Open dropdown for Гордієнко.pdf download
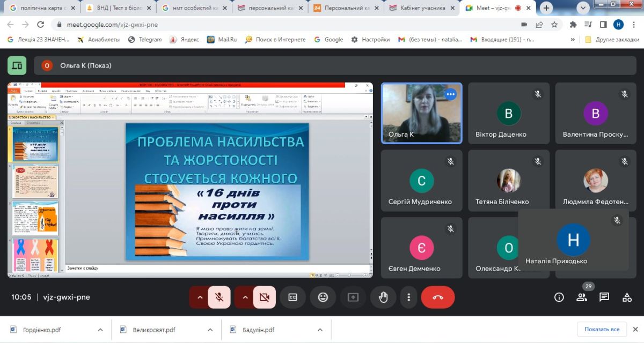The image size is (644, 343). coord(100,330)
